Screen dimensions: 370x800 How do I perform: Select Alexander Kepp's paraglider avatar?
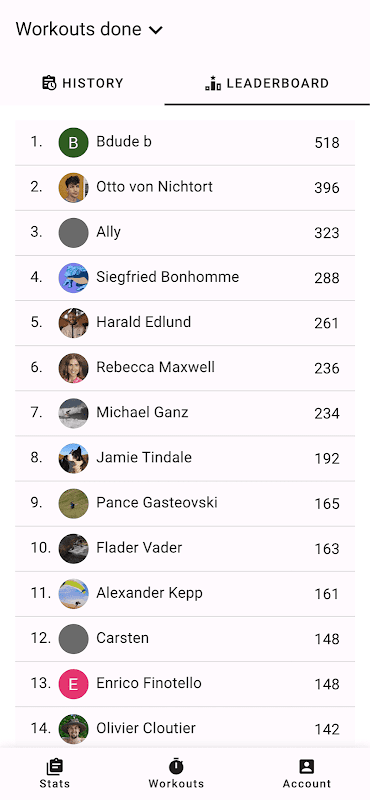[73, 593]
